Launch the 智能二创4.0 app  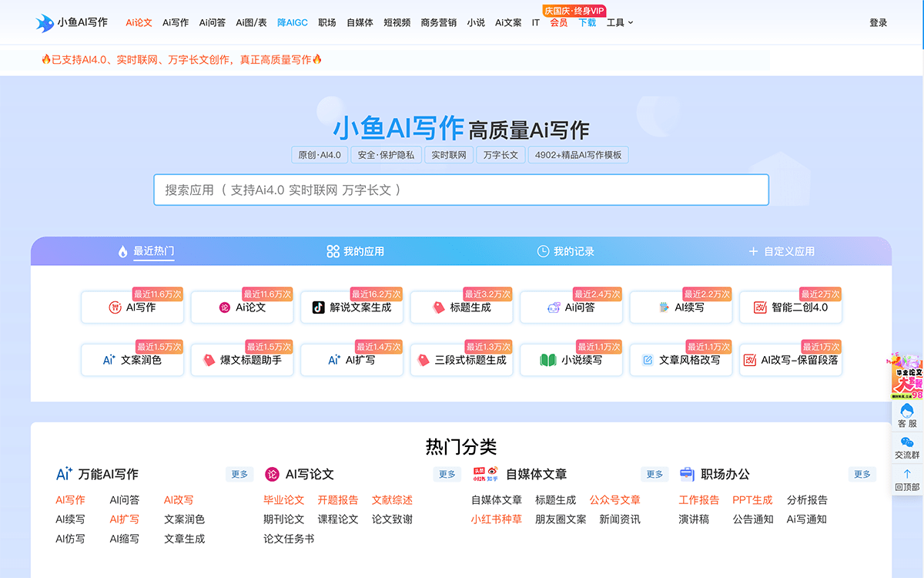791,307
